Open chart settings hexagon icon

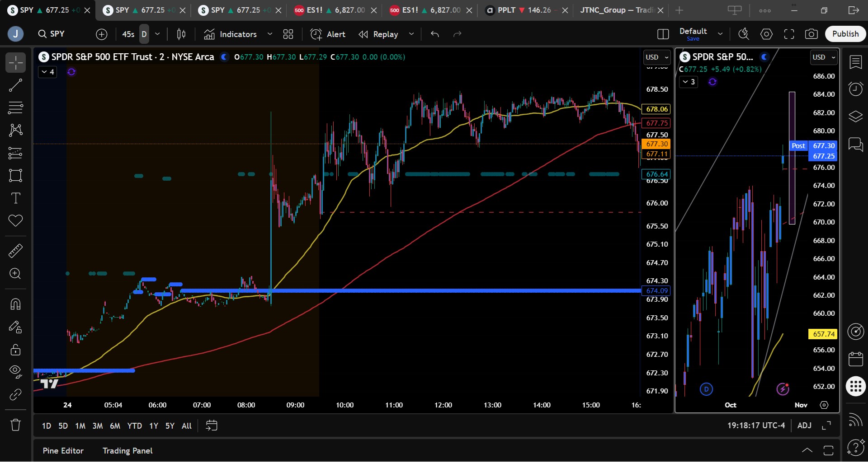[766, 34]
